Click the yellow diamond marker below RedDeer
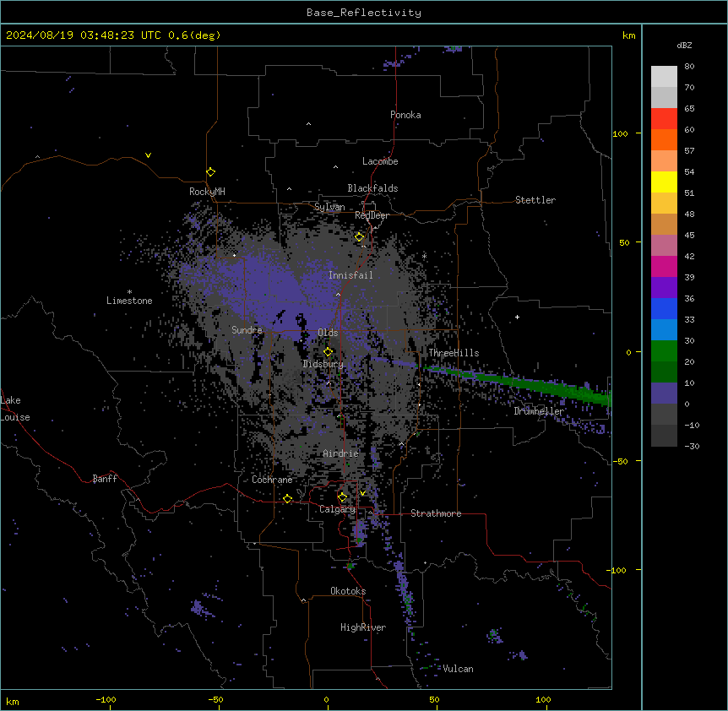728x711 pixels. tap(359, 236)
